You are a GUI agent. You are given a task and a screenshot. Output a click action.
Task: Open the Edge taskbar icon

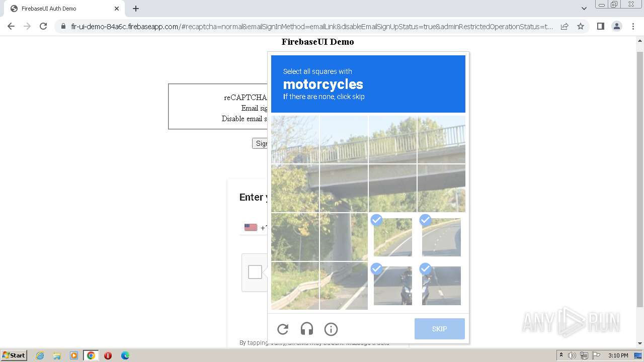(x=125, y=355)
